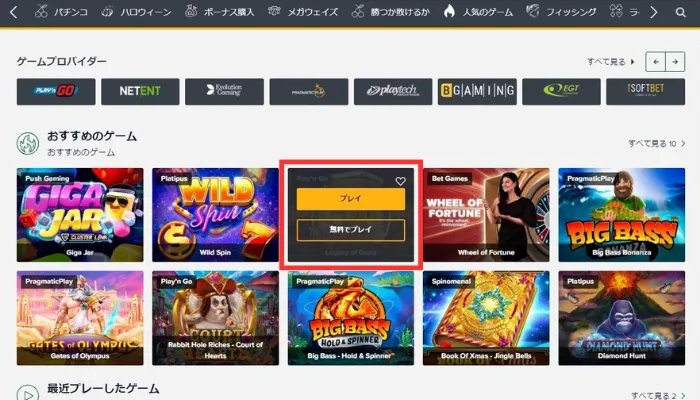Choose the NetEnt provider logo

point(140,92)
